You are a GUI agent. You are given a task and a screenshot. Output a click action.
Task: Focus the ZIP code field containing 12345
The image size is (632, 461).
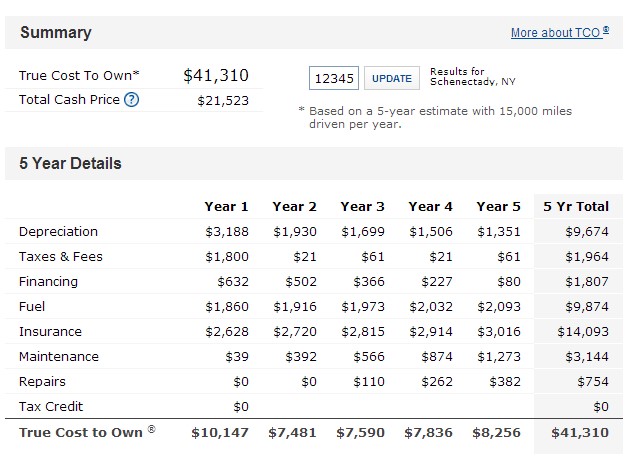click(x=334, y=78)
